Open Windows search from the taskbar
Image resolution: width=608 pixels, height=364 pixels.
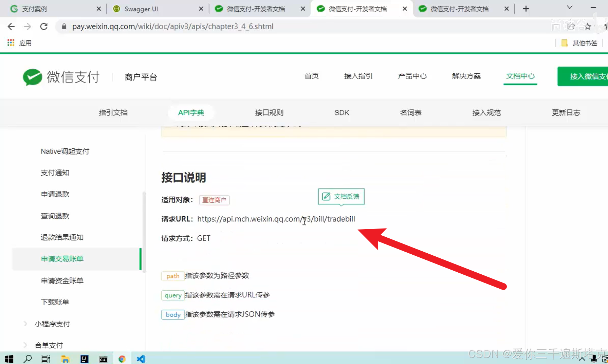tap(27, 359)
